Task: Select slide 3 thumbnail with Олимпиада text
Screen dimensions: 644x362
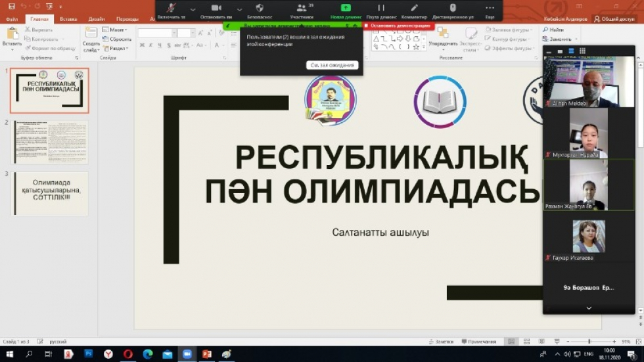Action: point(51,193)
